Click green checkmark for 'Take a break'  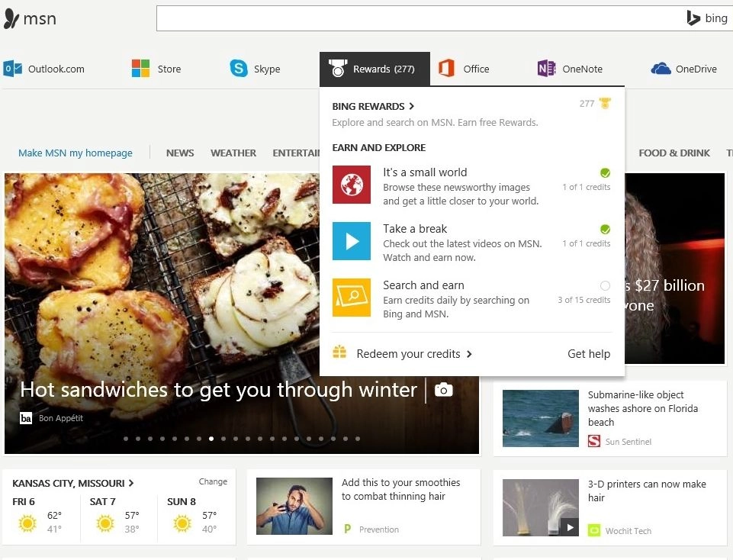(605, 230)
